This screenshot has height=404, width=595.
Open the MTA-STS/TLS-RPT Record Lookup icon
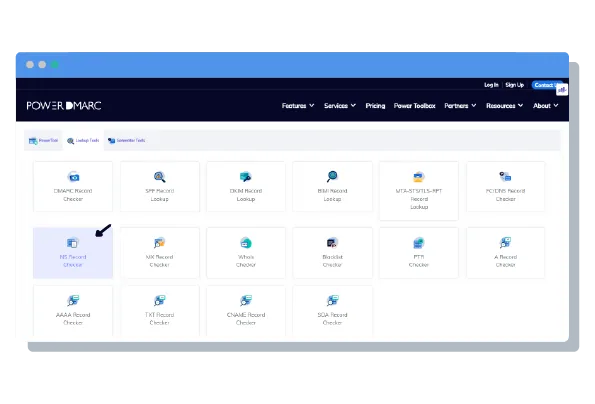(x=419, y=177)
